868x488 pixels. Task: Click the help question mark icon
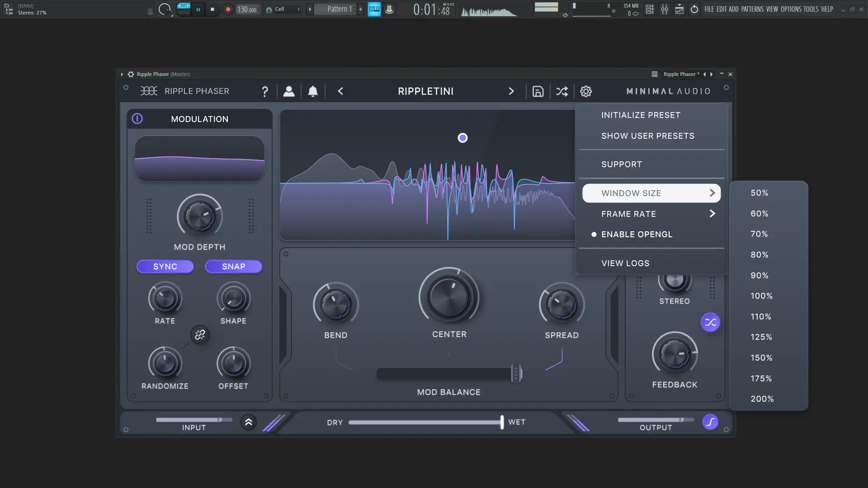[x=265, y=92]
